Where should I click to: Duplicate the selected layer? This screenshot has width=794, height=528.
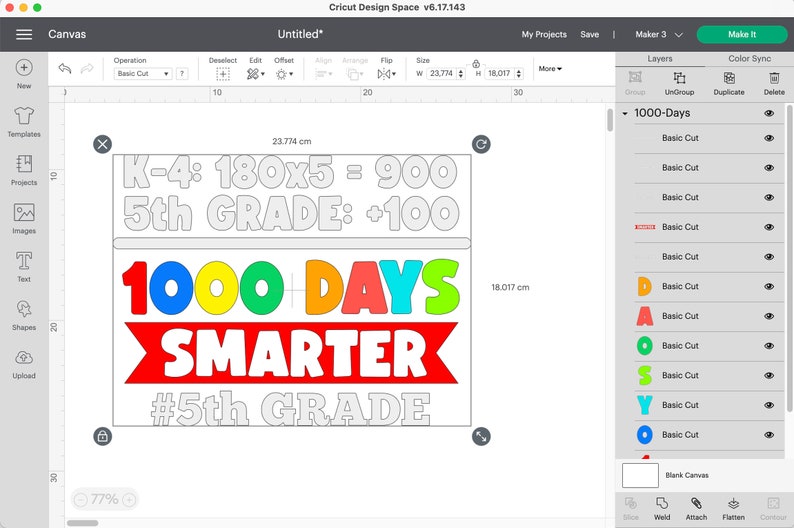729,84
